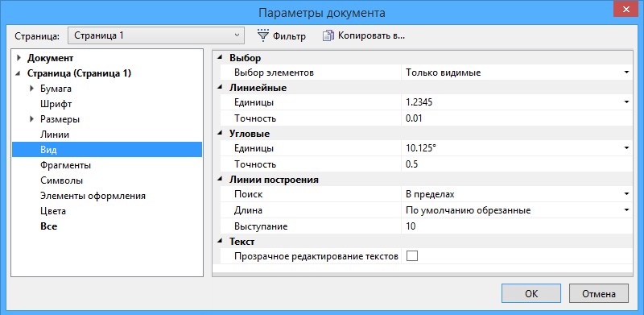Edit the Выступание value 10
The image size is (644, 315).
(x=517, y=226)
